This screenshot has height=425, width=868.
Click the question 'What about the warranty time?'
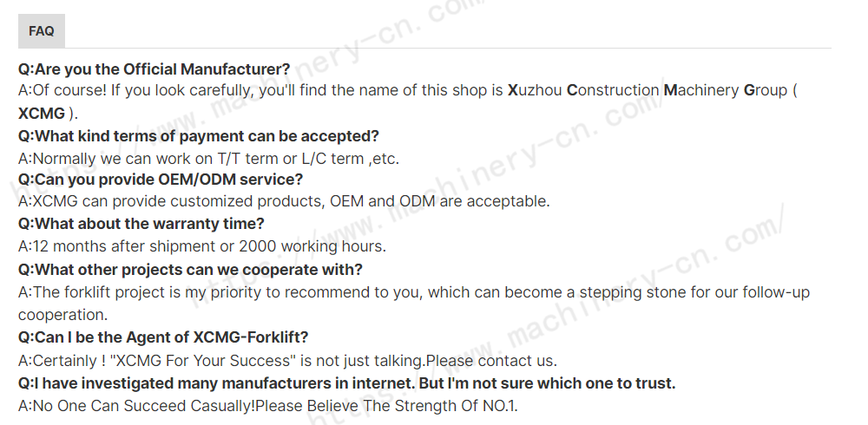[141, 224]
